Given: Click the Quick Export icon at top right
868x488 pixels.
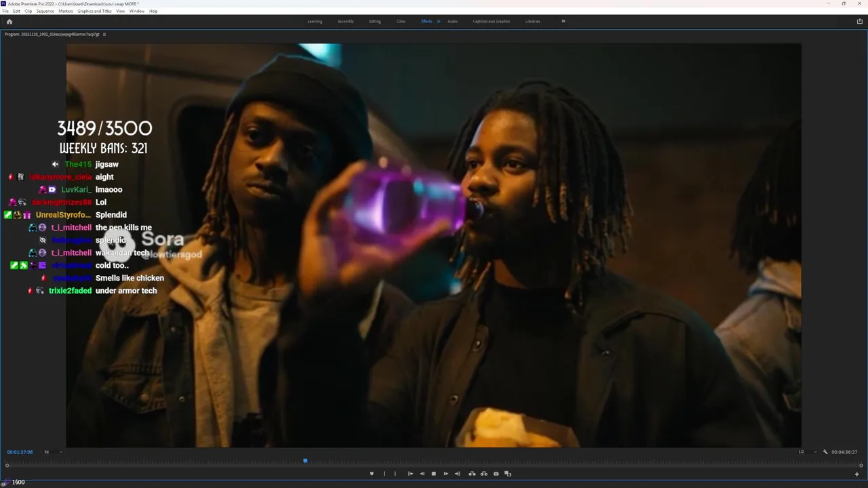Looking at the screenshot, I should (x=860, y=21).
